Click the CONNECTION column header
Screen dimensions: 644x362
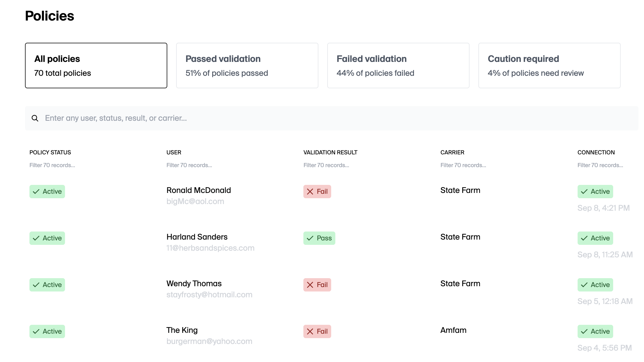click(x=596, y=152)
